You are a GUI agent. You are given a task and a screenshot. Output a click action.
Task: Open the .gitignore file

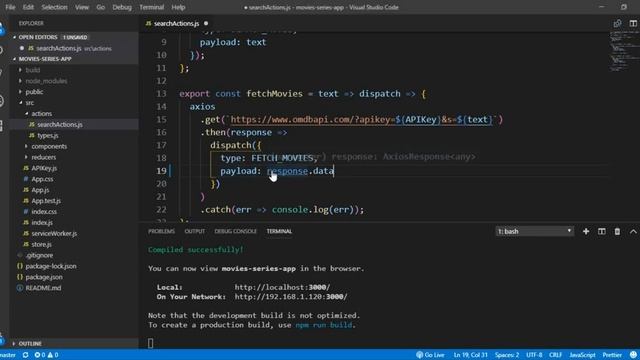point(39,255)
